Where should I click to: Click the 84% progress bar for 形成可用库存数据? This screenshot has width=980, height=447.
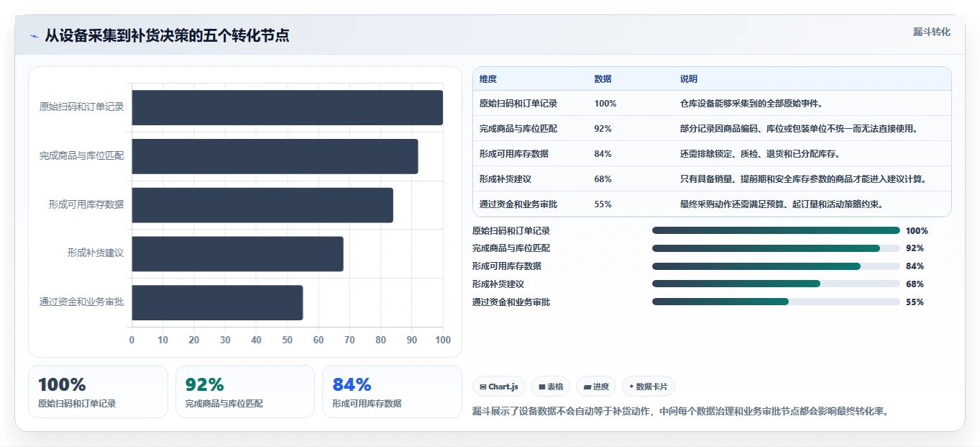coord(776,266)
